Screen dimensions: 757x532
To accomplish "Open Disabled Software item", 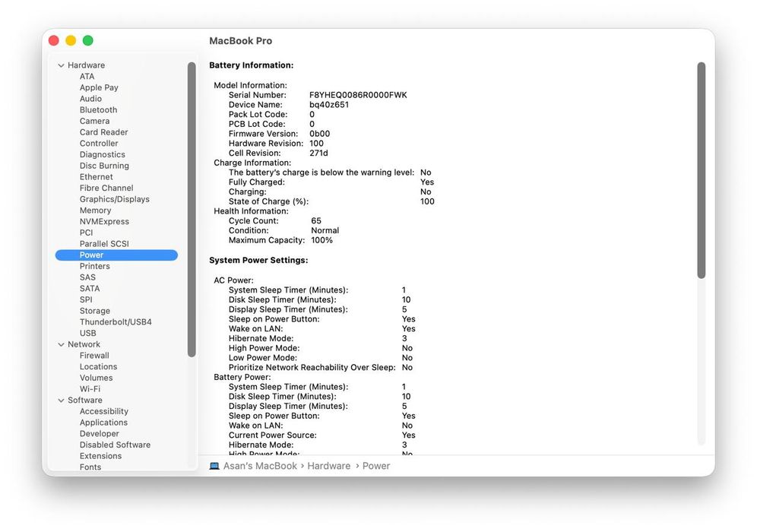I will [115, 445].
